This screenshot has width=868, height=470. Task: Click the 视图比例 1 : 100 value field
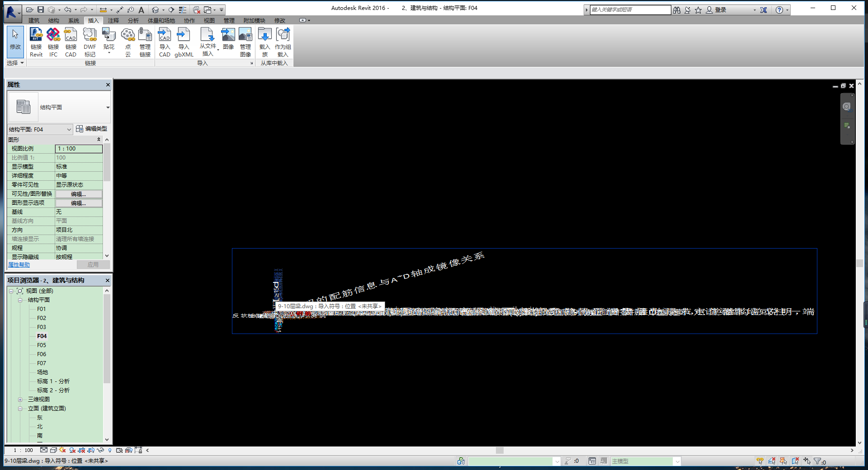pos(79,149)
